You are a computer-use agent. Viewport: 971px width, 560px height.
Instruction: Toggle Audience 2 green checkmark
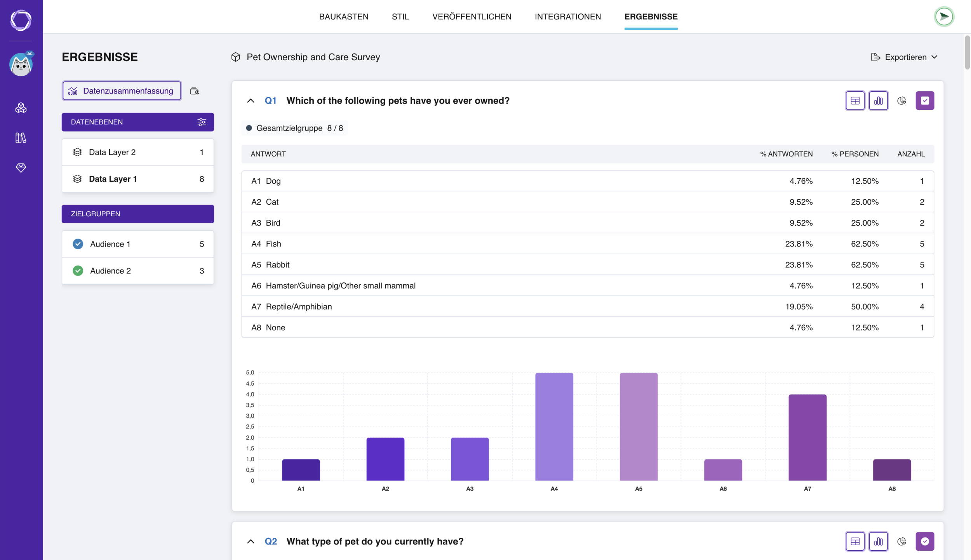[78, 271]
